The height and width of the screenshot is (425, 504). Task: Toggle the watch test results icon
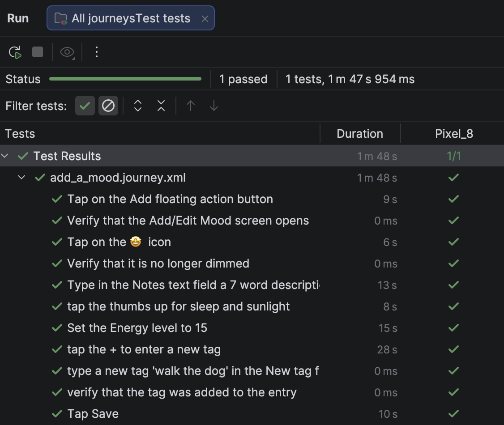coord(67,52)
